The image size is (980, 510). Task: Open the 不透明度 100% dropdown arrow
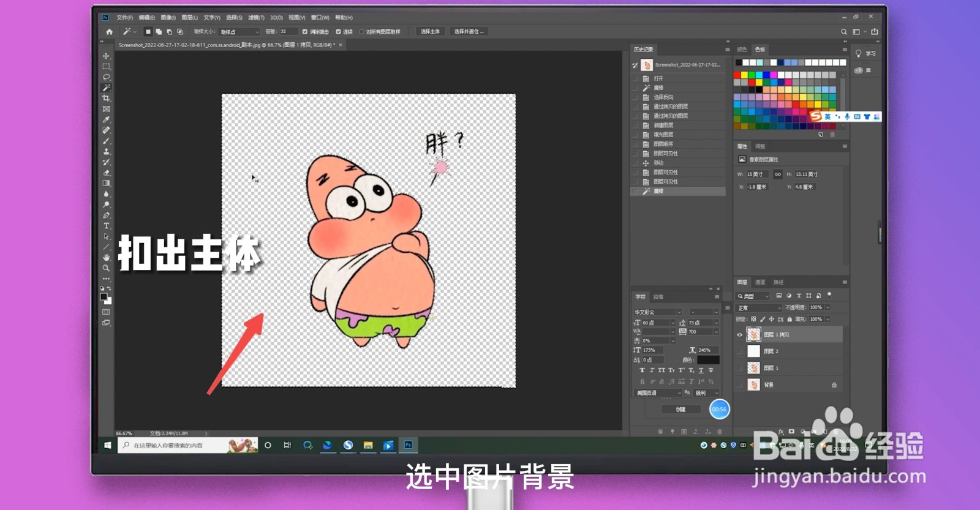tap(827, 307)
